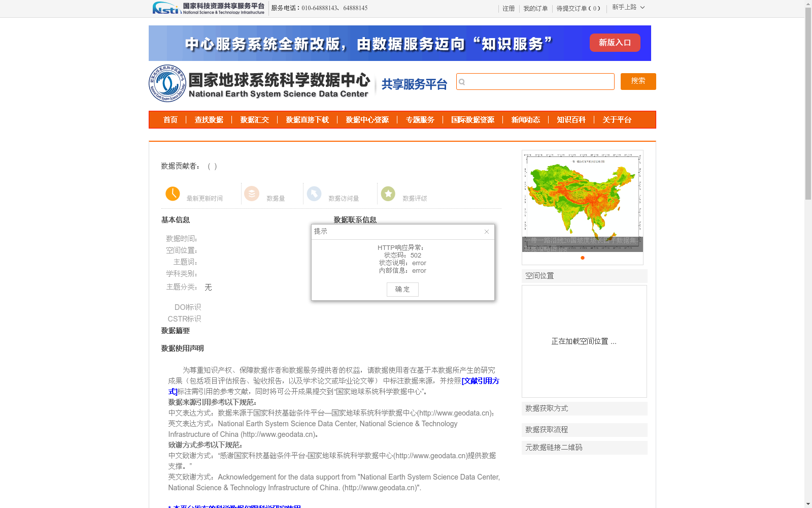This screenshot has width=812, height=508.
Task: Click the vertical scrollbar thumb
Action: [808, 104]
